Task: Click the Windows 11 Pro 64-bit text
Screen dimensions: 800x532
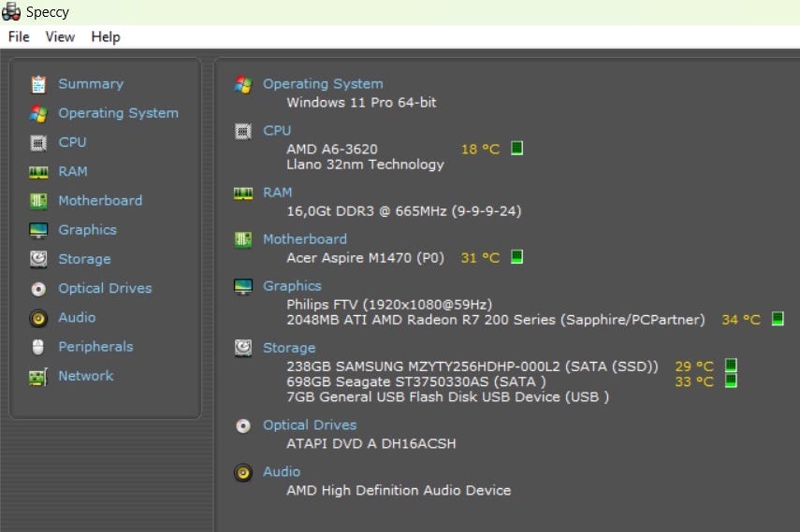Action: (x=362, y=103)
